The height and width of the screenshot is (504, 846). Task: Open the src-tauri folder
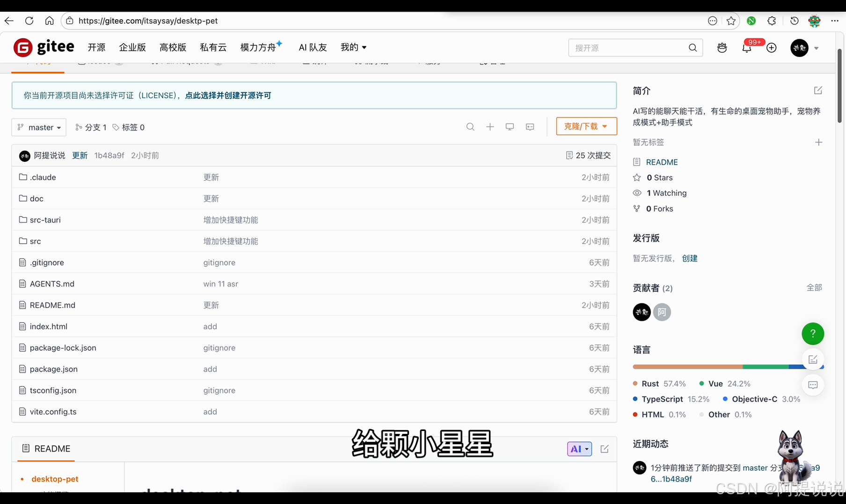[x=45, y=220]
